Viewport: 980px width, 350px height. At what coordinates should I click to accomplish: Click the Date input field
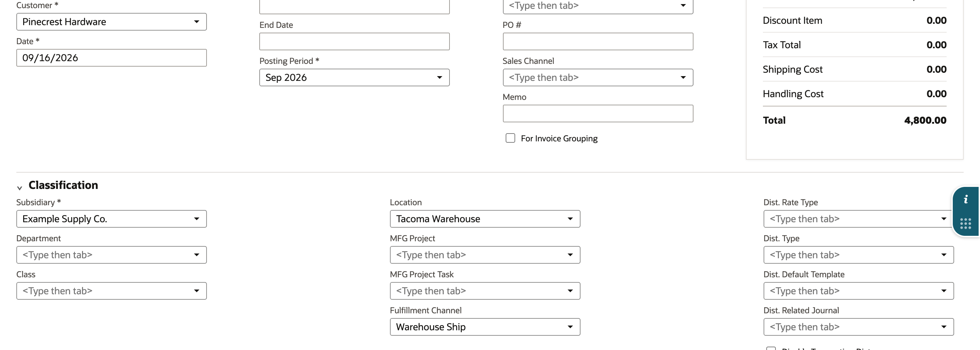[x=112, y=58]
